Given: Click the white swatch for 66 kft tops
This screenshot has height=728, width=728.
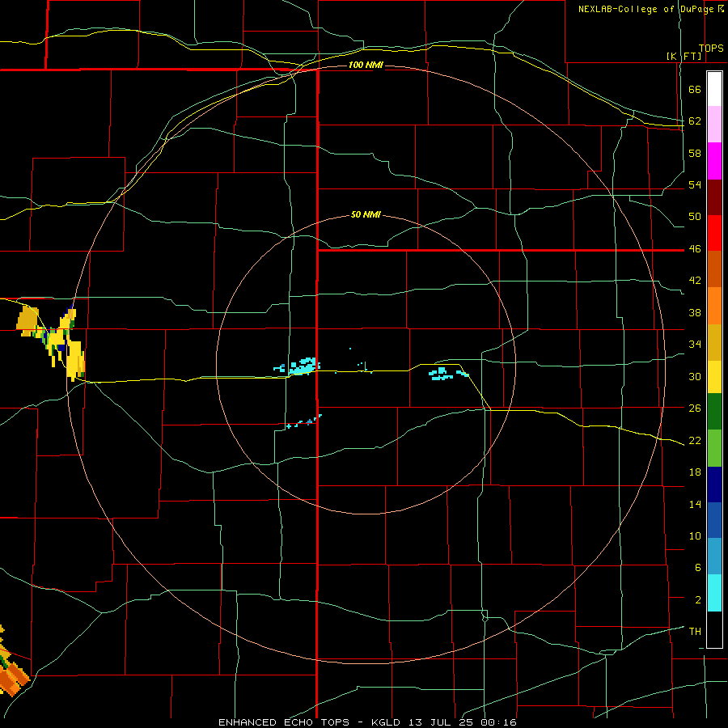Looking at the screenshot, I should pos(714,89).
